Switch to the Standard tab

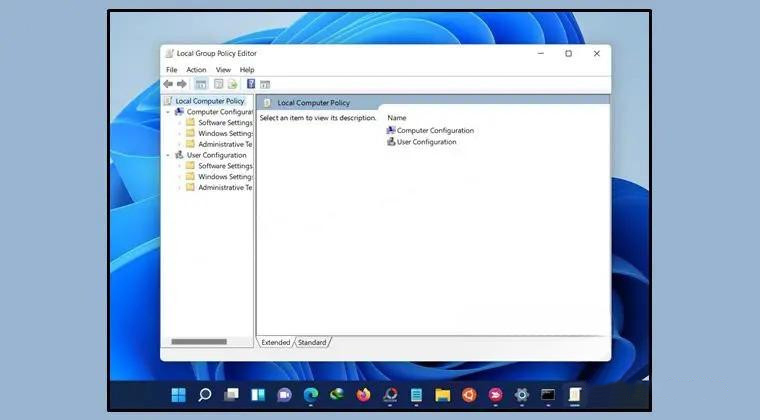(312, 342)
